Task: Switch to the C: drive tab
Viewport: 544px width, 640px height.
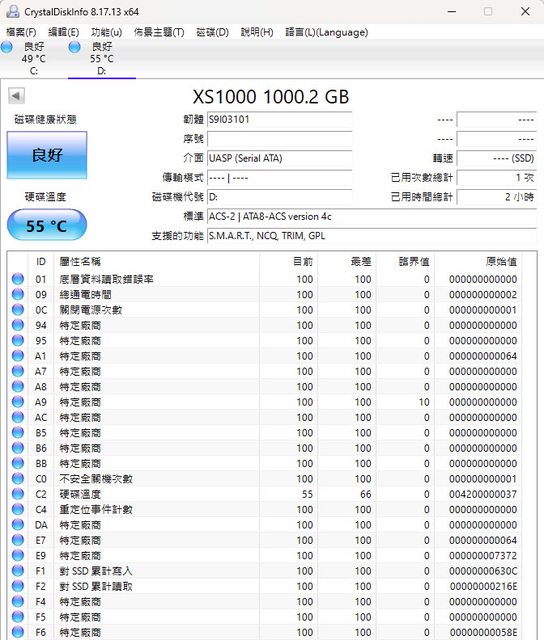Action: tap(33, 58)
